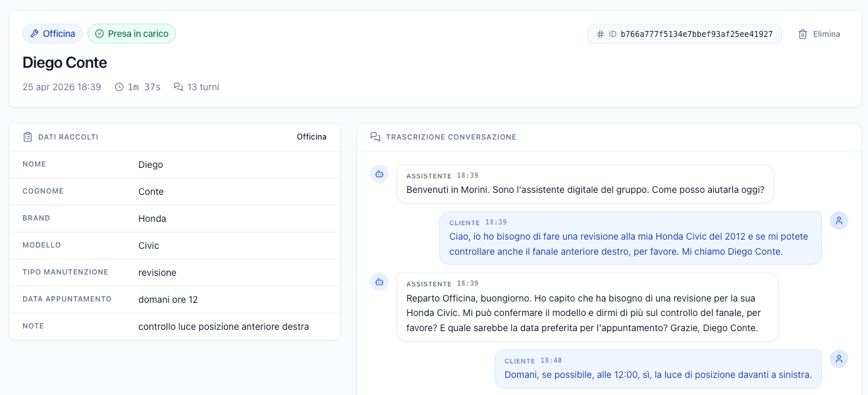
Task: Click the user avatar next to the Domani message
Action: click(x=839, y=359)
